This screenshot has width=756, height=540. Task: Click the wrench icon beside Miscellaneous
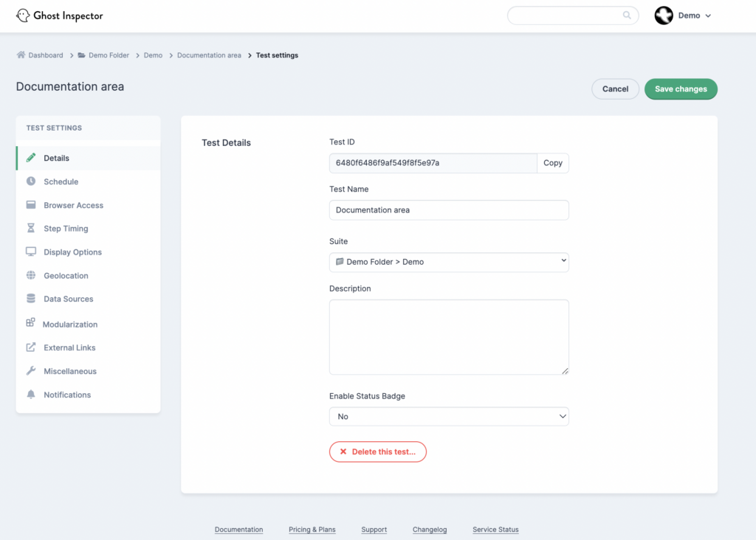31,370
